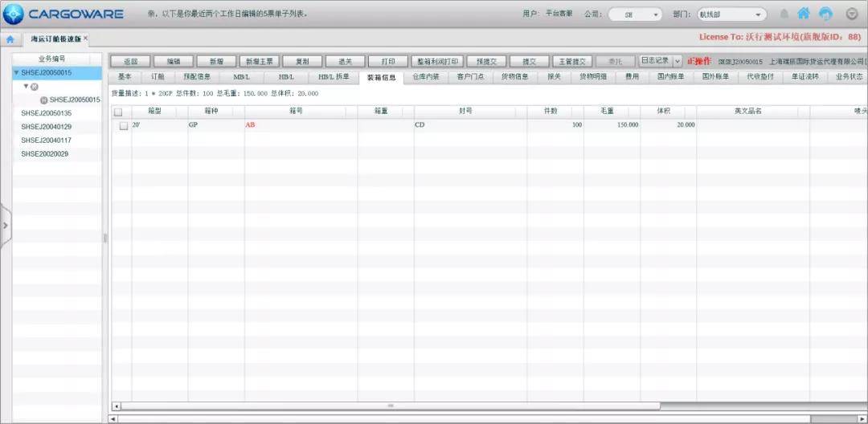Select SHSEJ20050135 in the business list
The image size is (868, 424).
[x=57, y=113]
